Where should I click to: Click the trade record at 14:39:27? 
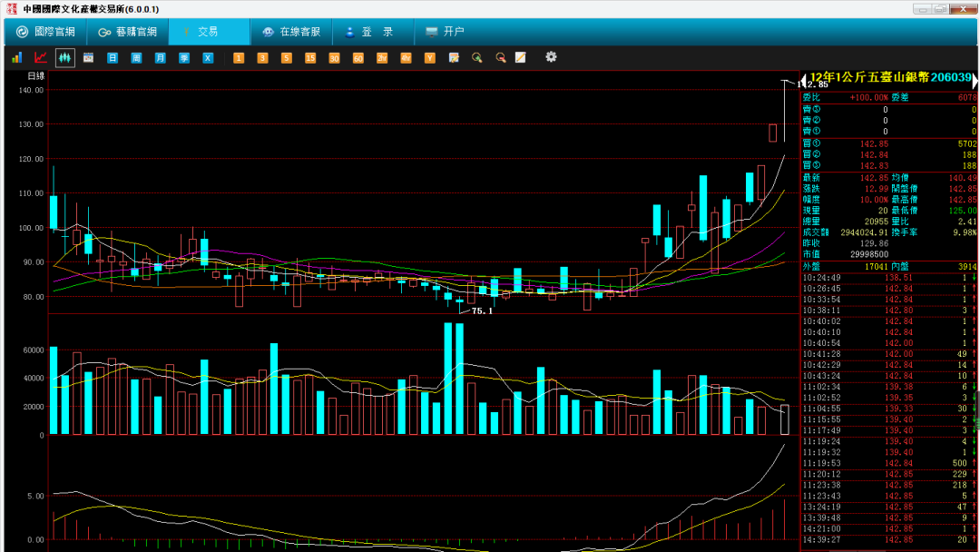[888, 539]
